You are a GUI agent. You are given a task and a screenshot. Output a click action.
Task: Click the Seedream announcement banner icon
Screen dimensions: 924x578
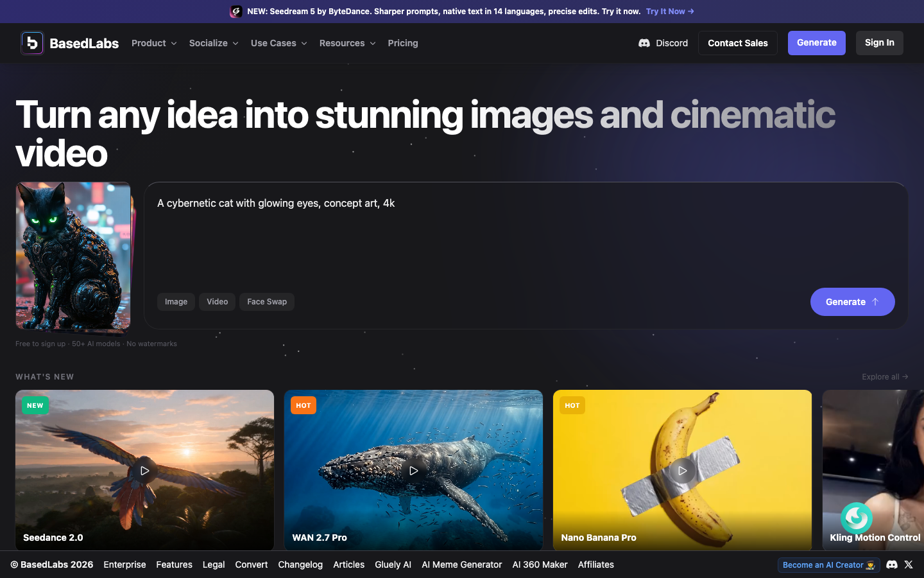click(236, 12)
